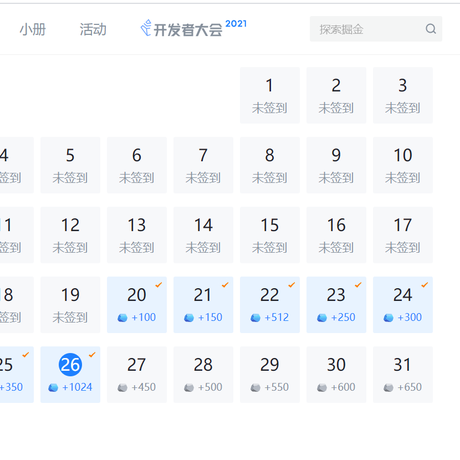The width and height of the screenshot is (460, 460).
Task: Click the +600 reward text
Action: (x=343, y=387)
